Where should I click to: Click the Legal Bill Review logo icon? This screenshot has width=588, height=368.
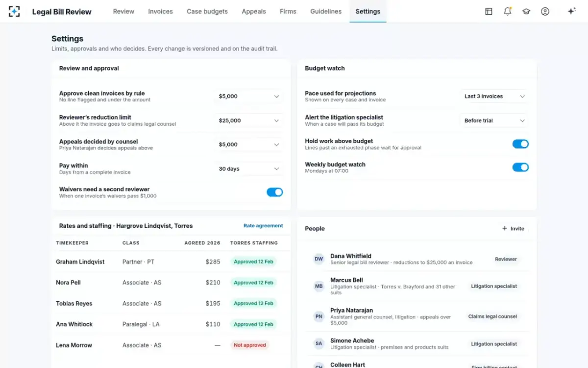tap(14, 11)
